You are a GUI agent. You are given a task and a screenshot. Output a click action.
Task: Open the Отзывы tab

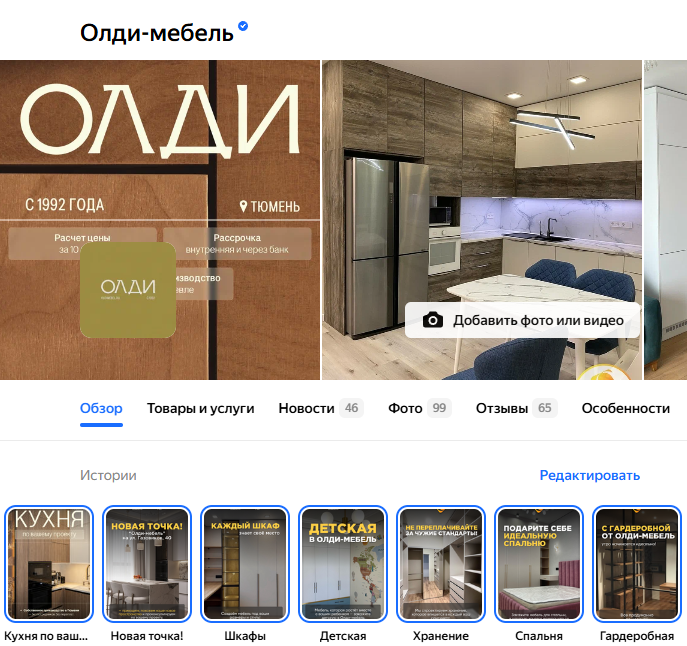[x=517, y=408]
